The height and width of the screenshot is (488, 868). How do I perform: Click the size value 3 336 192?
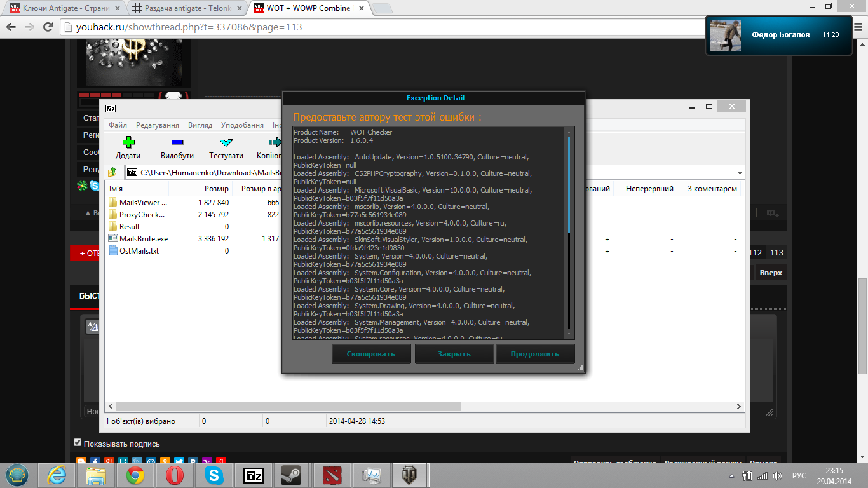click(214, 239)
